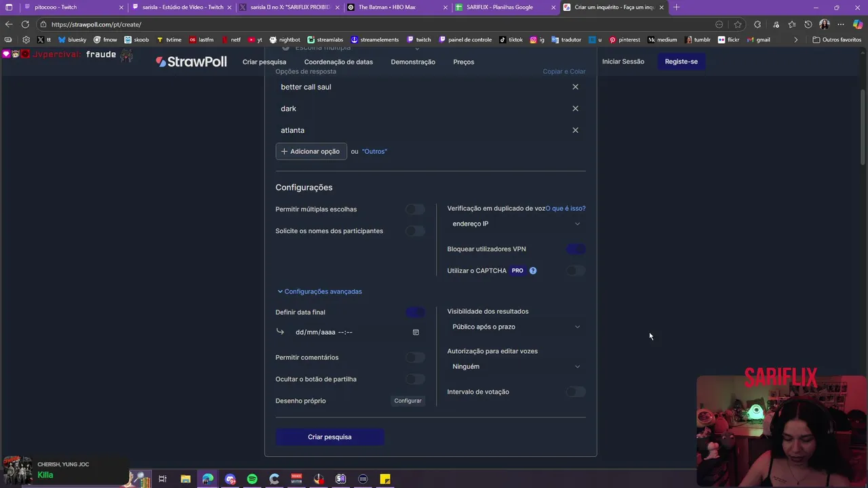Open the tiktok bookmark
Viewport: 868px width, 488px height.
point(511,40)
